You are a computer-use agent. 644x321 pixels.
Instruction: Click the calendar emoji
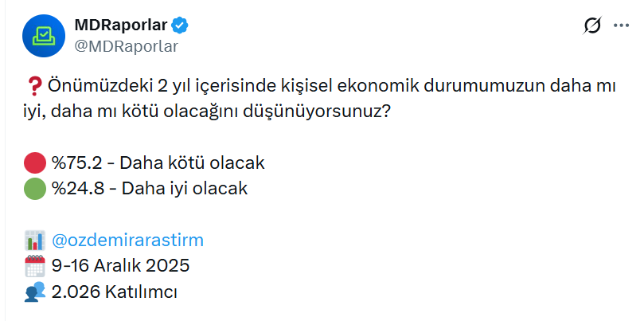(x=34, y=266)
